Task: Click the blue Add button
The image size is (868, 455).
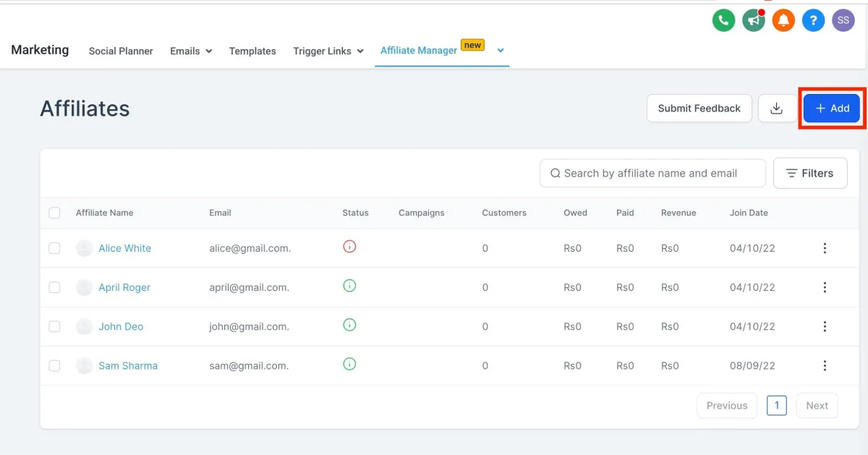Action: coord(832,109)
